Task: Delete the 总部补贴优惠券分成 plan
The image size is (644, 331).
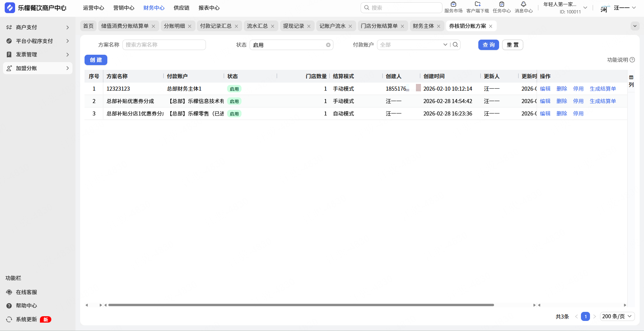Action: pyautogui.click(x=562, y=101)
